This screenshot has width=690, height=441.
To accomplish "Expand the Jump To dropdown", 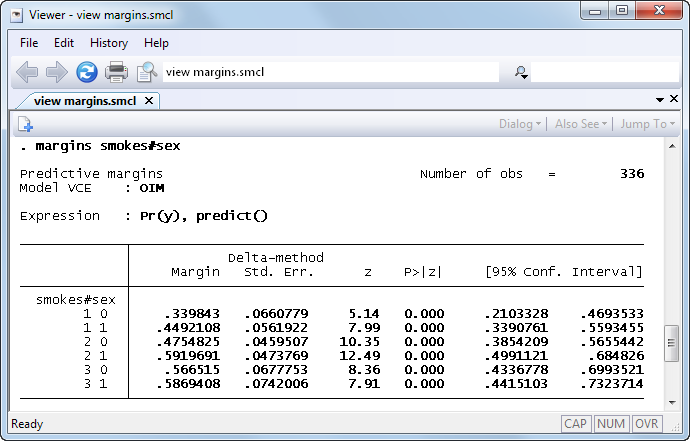I will click(647, 124).
